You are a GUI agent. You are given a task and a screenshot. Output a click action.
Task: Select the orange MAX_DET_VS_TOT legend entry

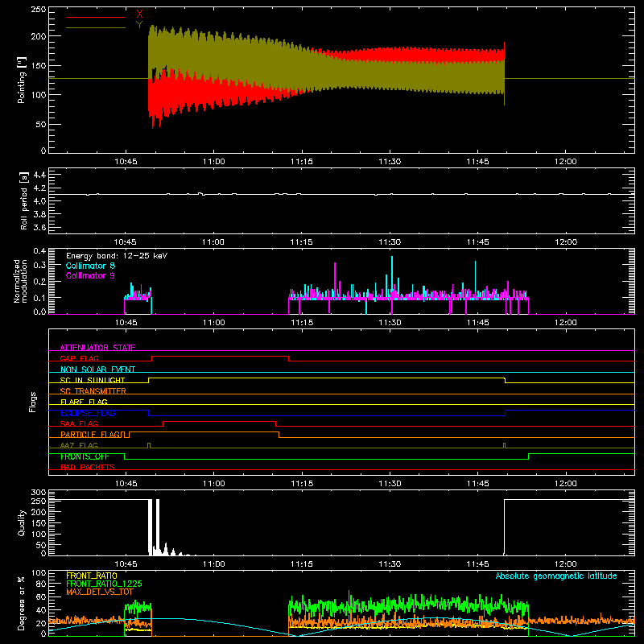coord(100,592)
